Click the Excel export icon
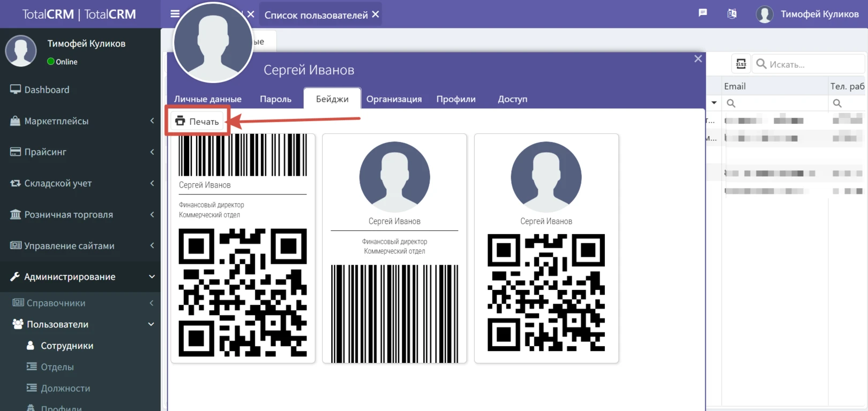The width and height of the screenshot is (868, 411). [x=741, y=64]
